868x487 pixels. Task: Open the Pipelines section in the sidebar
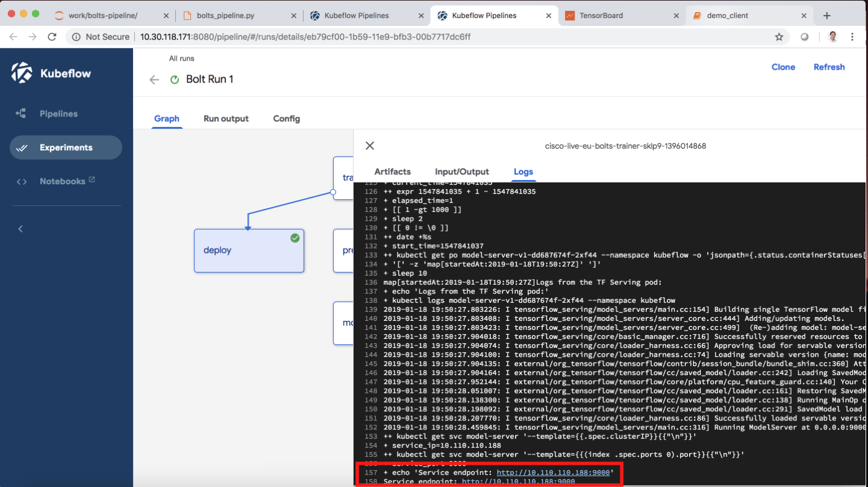(58, 113)
